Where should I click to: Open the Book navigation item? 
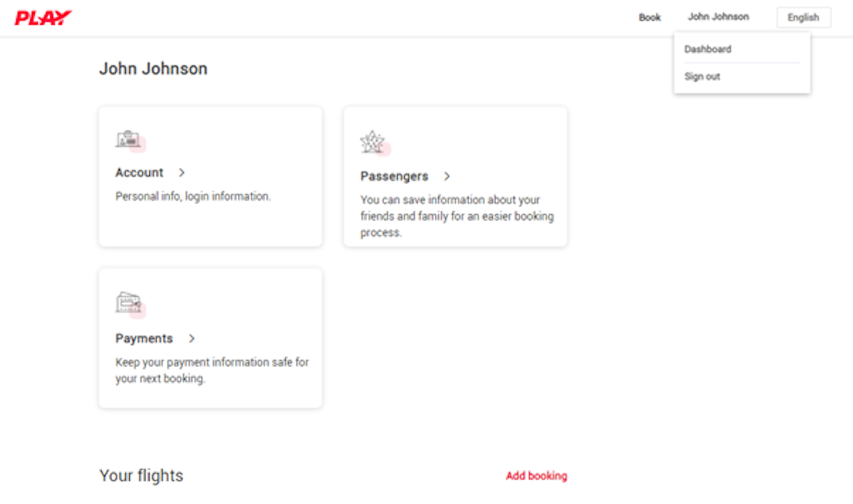(650, 17)
